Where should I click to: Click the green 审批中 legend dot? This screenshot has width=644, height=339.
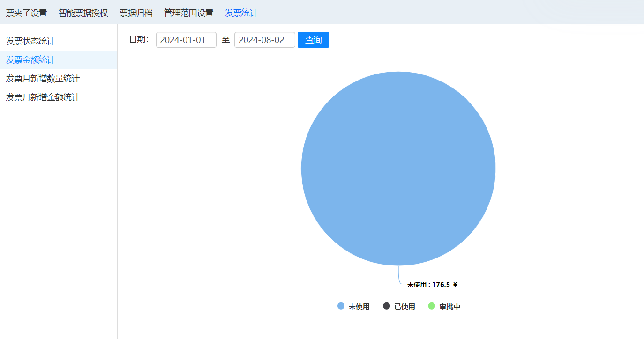tap(432, 306)
